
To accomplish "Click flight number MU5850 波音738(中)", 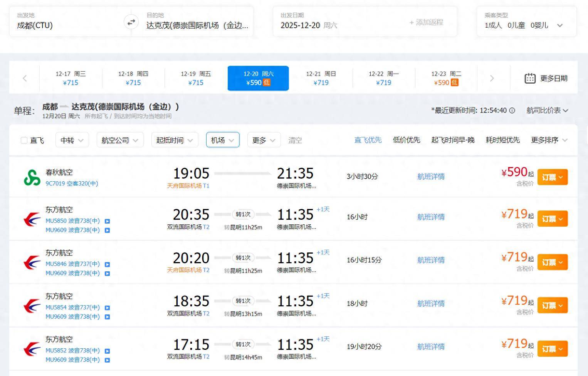I will click(x=72, y=221).
